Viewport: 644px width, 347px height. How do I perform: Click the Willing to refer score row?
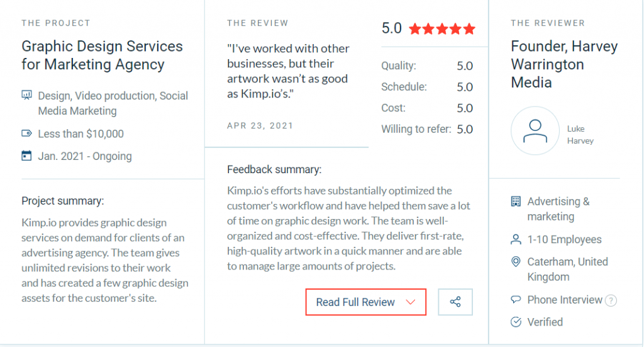coord(427,129)
